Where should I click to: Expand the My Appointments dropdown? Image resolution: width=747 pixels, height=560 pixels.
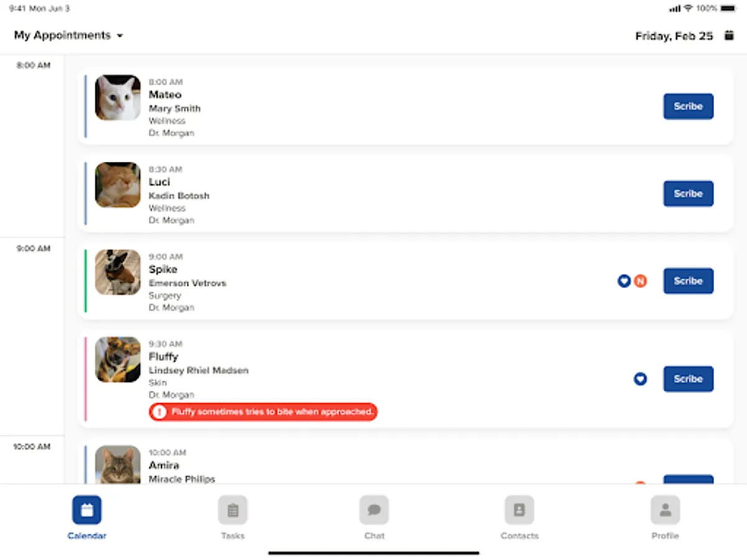[x=68, y=35]
